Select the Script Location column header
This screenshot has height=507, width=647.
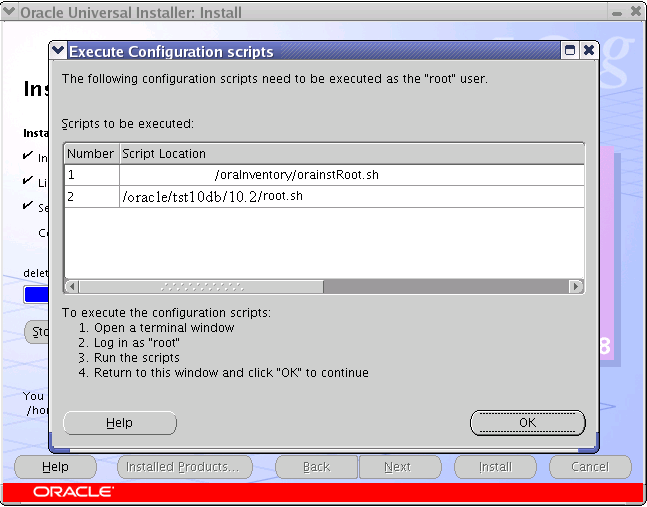(352, 154)
